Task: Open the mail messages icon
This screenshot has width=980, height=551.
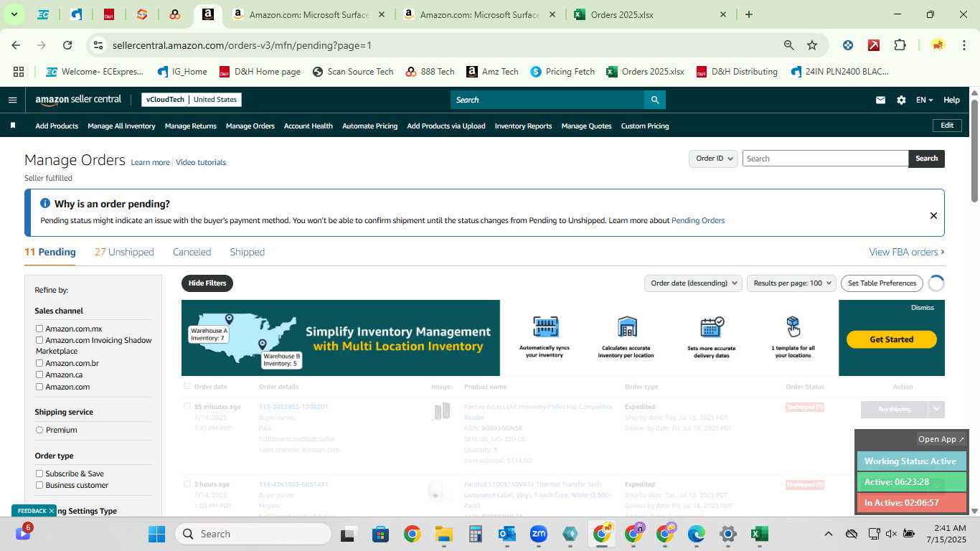Action: 880,100
